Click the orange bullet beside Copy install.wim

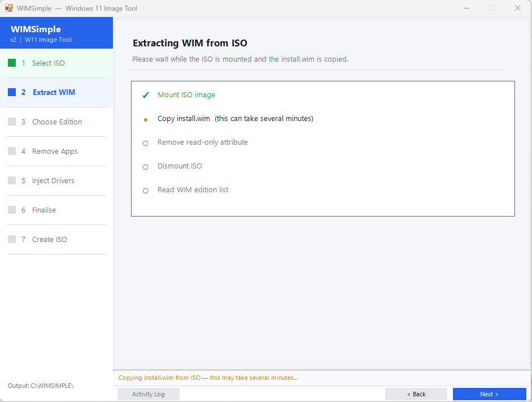point(146,119)
